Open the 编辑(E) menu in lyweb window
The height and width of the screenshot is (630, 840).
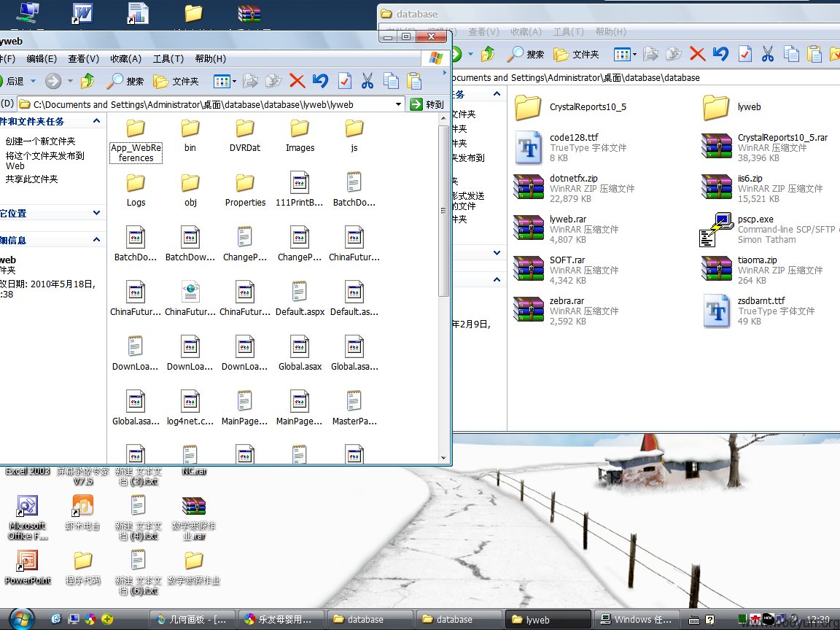pyautogui.click(x=42, y=59)
